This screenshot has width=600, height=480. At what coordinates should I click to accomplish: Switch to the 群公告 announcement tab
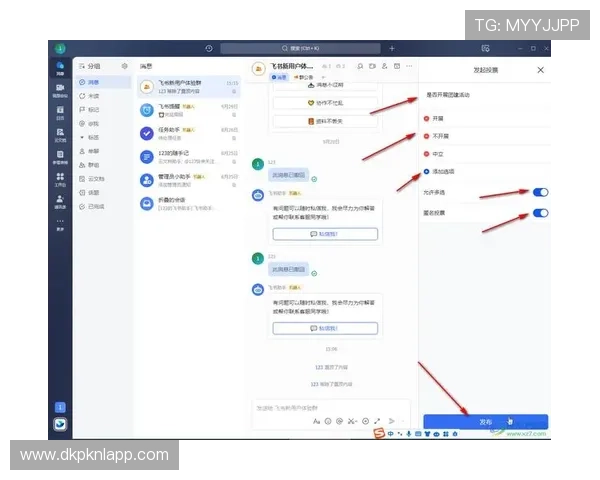[x=303, y=77]
